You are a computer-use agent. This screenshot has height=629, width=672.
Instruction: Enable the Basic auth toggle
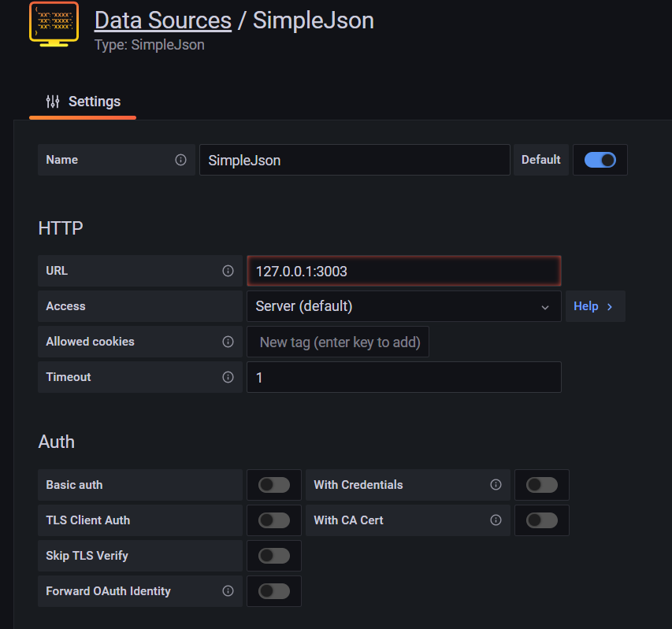pyautogui.click(x=274, y=485)
